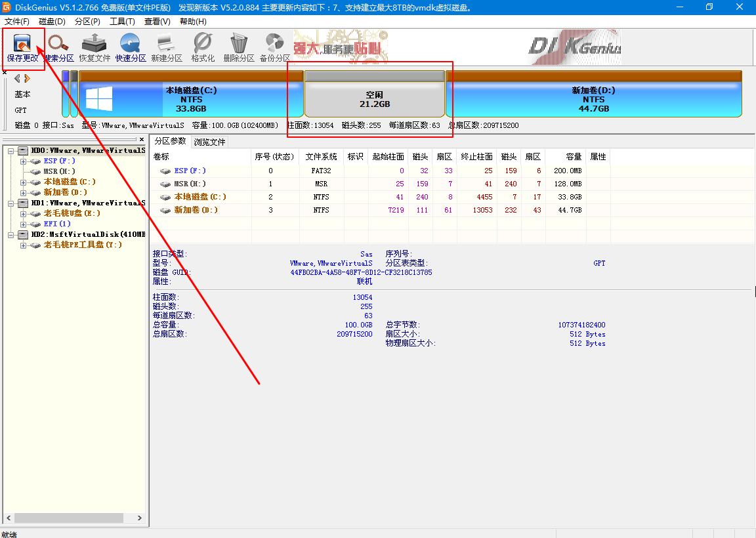Expand the 新加卷(D:) tree node

[23, 193]
